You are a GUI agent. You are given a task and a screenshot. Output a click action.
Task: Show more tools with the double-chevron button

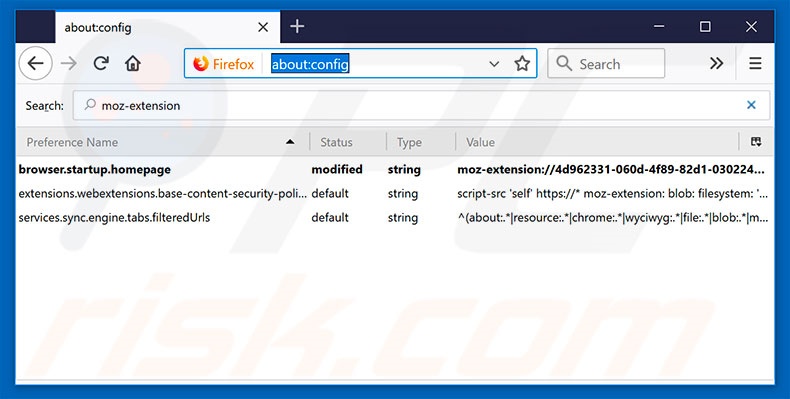point(716,63)
